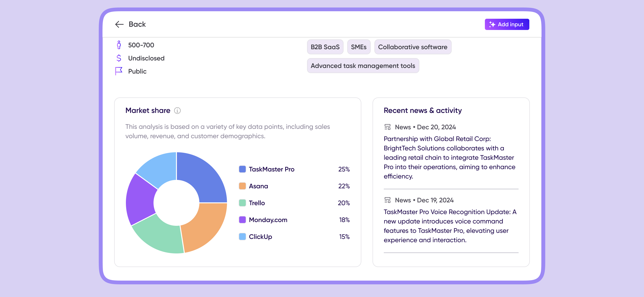Click the Asana legend label
644x297 pixels.
point(258,186)
